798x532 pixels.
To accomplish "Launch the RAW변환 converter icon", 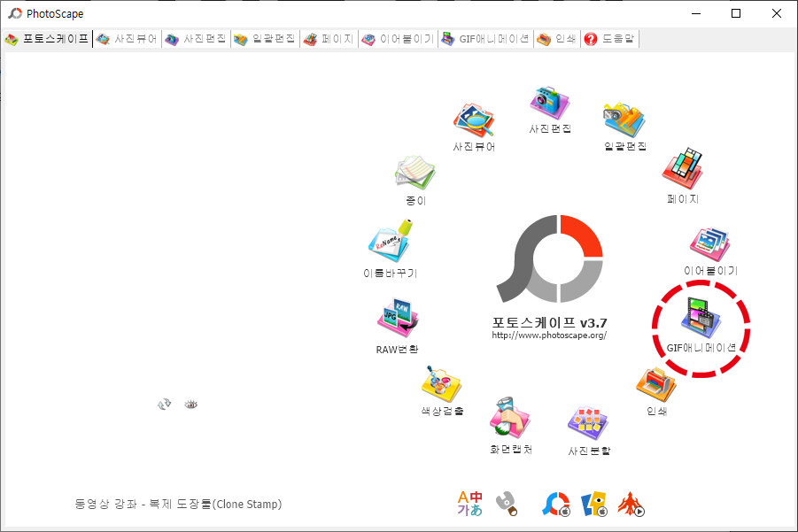I will coord(398,319).
